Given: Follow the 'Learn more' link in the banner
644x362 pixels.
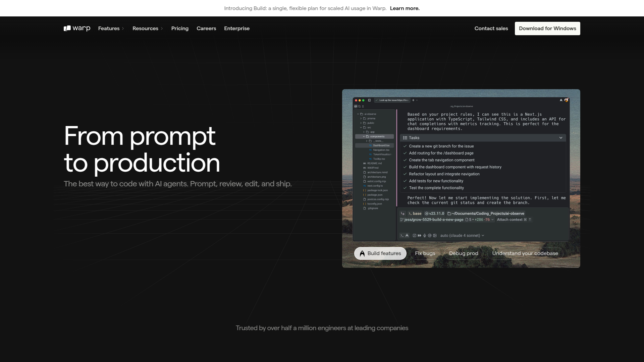Looking at the screenshot, I should [405, 8].
